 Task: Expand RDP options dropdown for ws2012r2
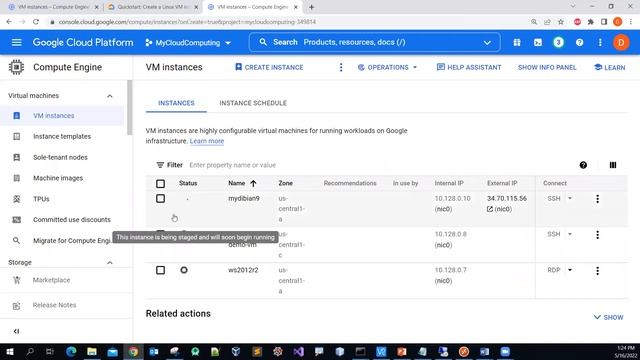(x=570, y=270)
